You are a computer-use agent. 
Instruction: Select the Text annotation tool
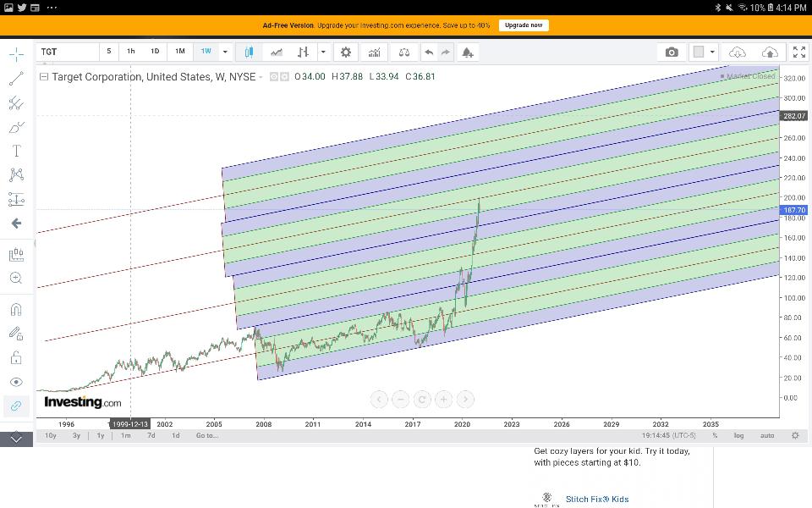pos(16,151)
